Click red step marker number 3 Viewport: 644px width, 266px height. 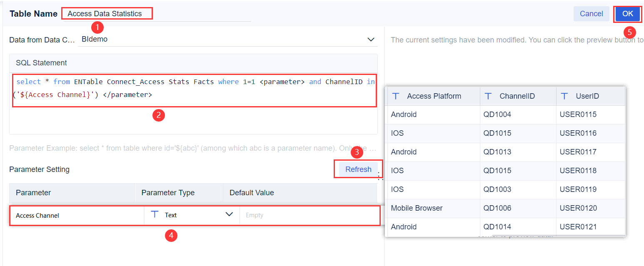(357, 152)
